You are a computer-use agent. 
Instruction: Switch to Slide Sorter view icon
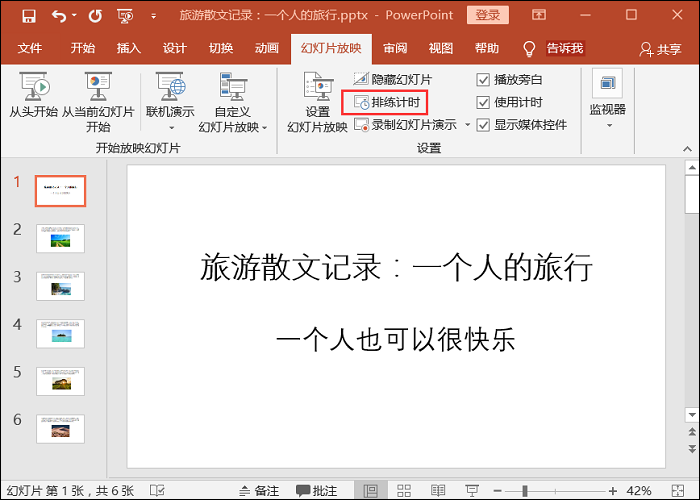404,491
